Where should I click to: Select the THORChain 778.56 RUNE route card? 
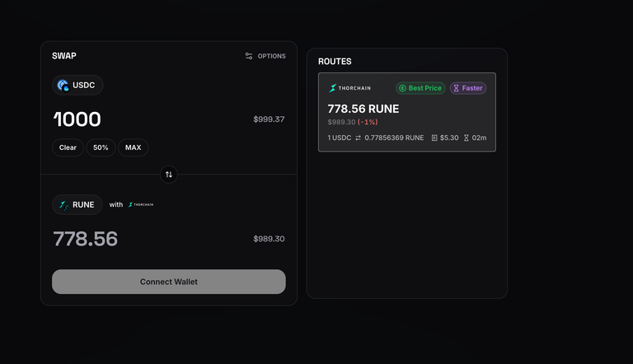coord(407,112)
